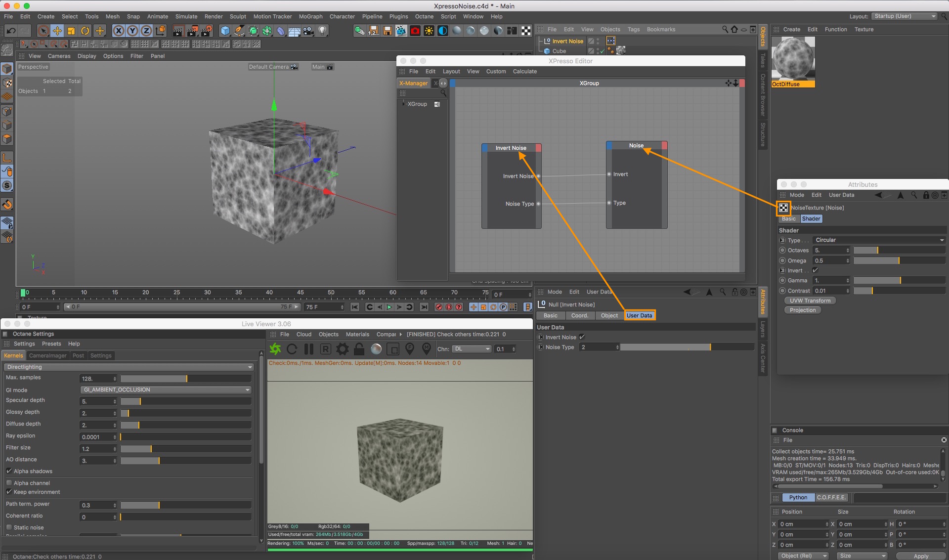
Task: Toggle the Alpha shadows checkbox
Action: [9, 471]
